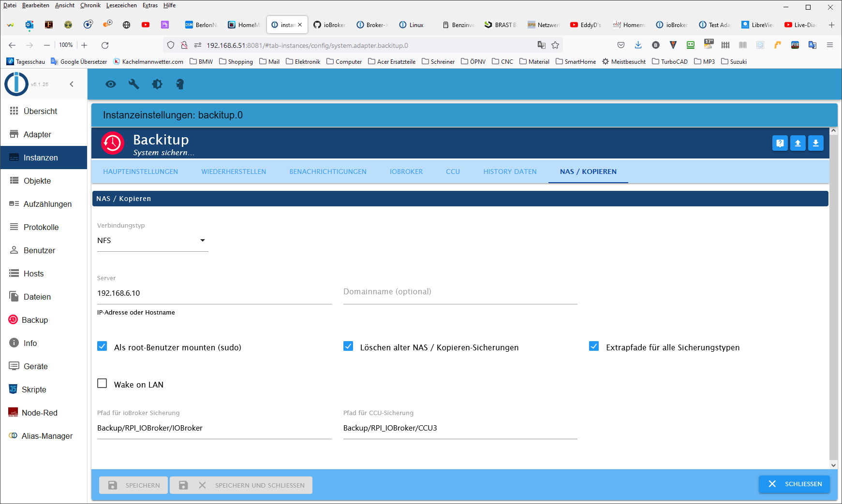842x504 pixels.
Task: Open the Chronik menu in Firefox
Action: [90, 5]
